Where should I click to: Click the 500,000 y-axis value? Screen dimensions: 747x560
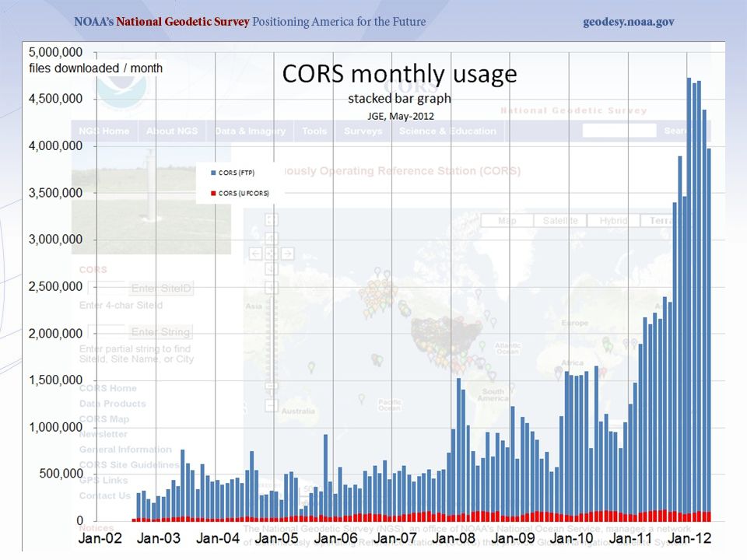point(61,474)
